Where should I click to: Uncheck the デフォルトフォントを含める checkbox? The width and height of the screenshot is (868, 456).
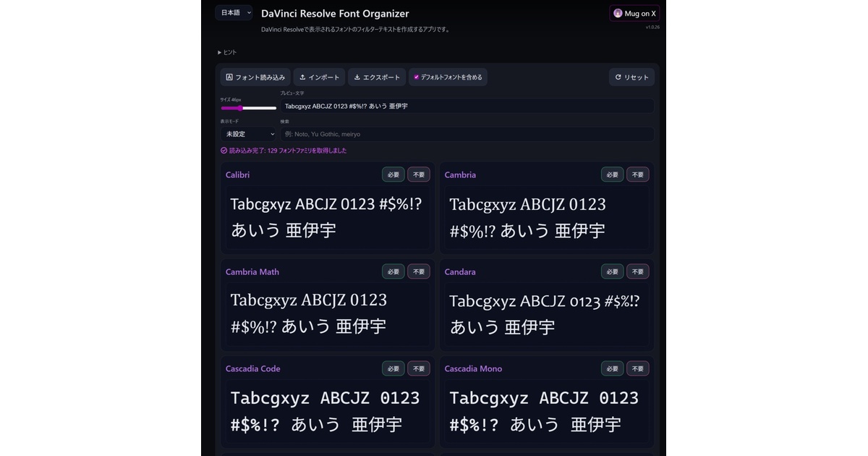(416, 77)
